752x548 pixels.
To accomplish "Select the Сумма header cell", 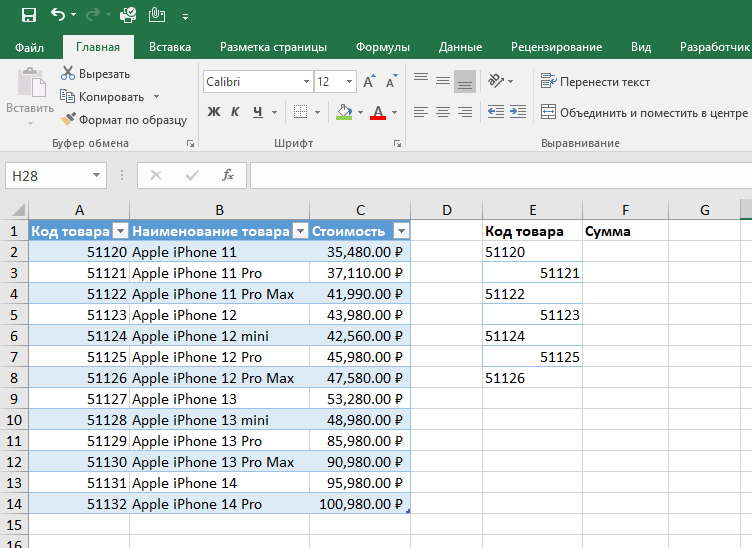I will [x=625, y=232].
